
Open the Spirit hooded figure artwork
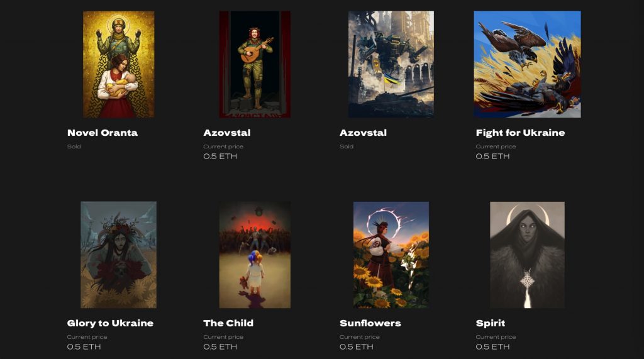(528, 255)
